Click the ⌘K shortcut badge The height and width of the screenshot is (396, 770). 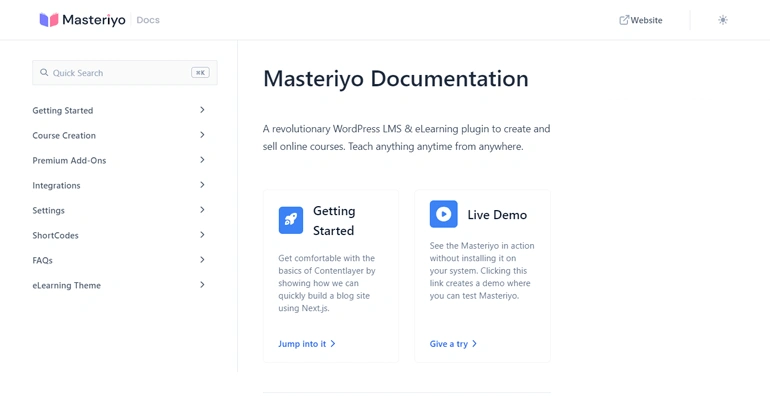[x=200, y=73]
